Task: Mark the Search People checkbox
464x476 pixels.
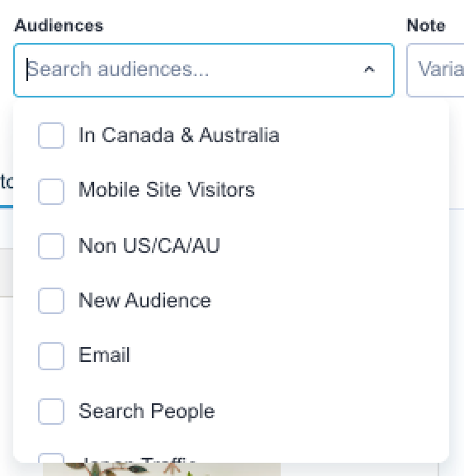Action: (x=51, y=412)
